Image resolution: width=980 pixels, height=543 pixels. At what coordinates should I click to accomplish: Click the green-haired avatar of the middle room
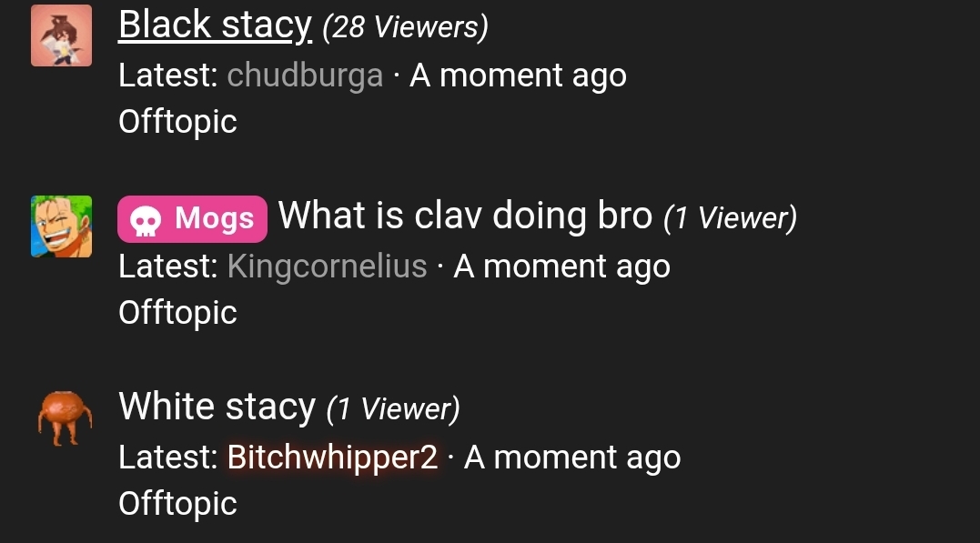61,226
